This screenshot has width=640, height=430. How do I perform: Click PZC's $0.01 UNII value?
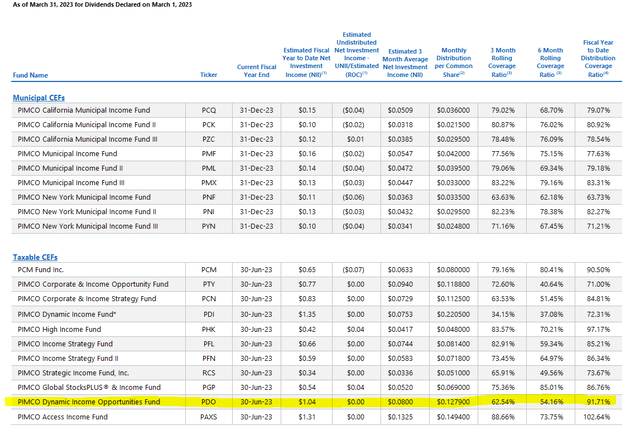point(356,140)
